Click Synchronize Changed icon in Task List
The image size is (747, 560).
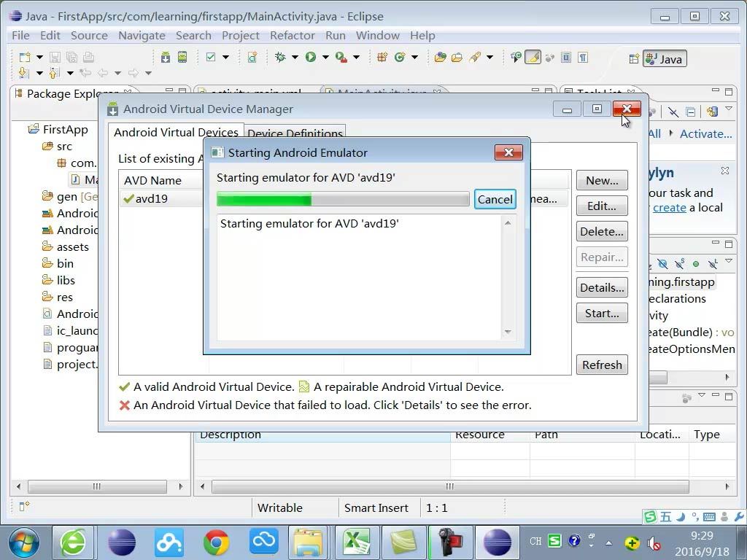(x=713, y=112)
